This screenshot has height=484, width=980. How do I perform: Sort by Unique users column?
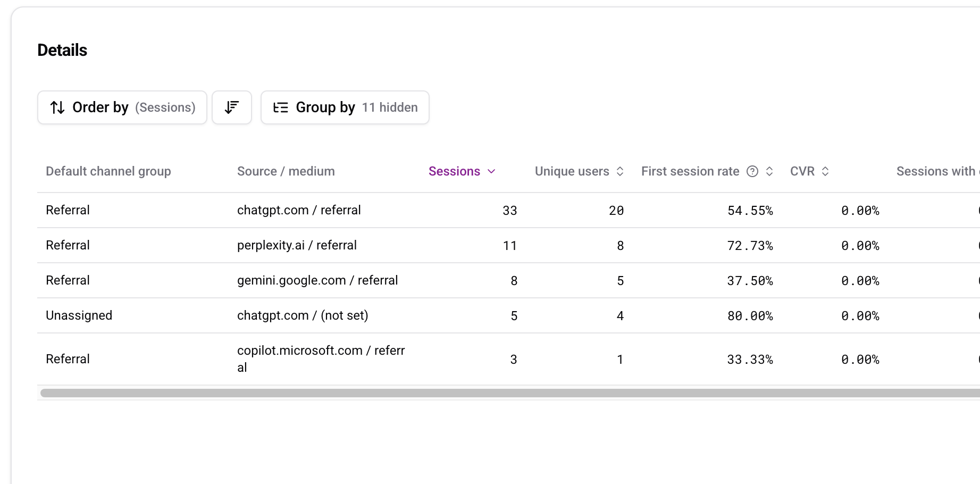572,171
